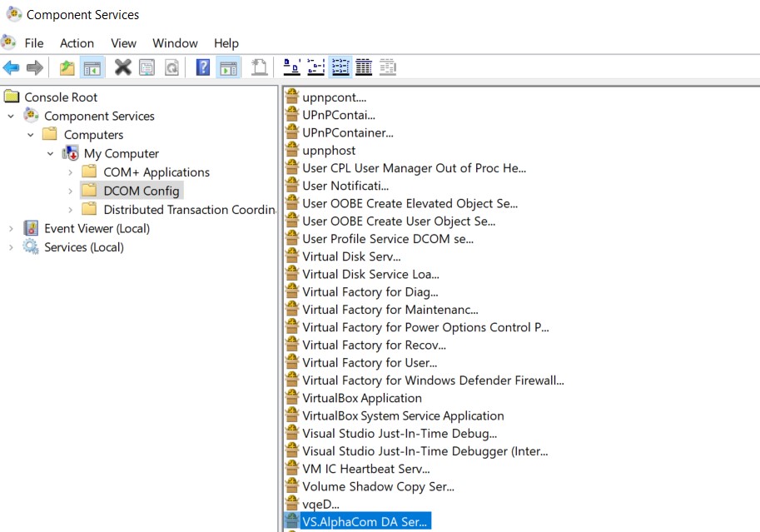The height and width of the screenshot is (532, 760).
Task: Toggle Show/Hide Action Pane button
Action: (x=228, y=67)
